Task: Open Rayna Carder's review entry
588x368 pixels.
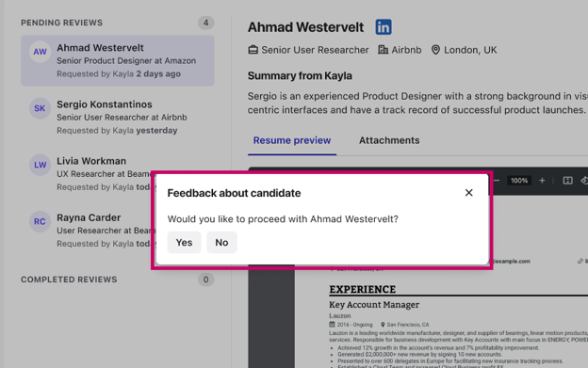Action: tap(90, 231)
